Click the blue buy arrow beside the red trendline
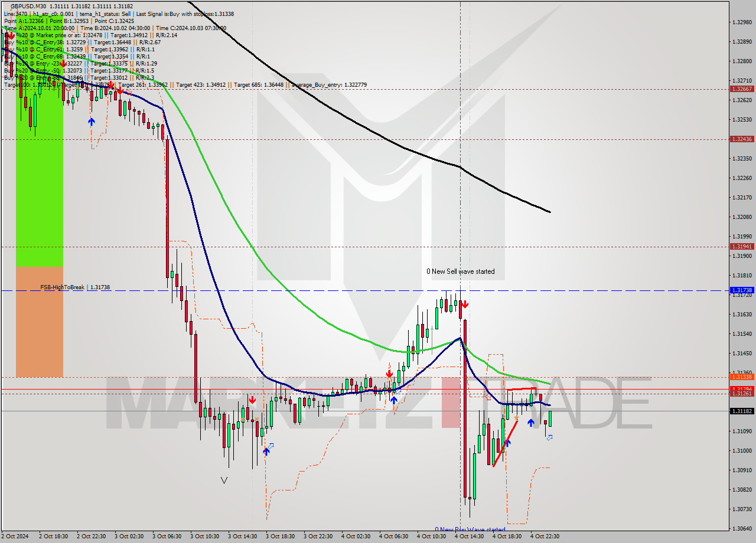The image size is (756, 543). 507,443
